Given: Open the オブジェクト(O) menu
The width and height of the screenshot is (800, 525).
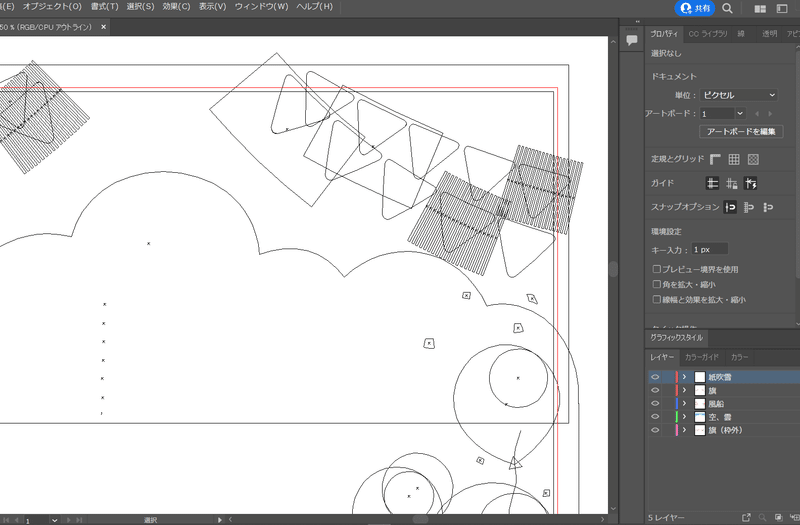Looking at the screenshot, I should point(52,7).
